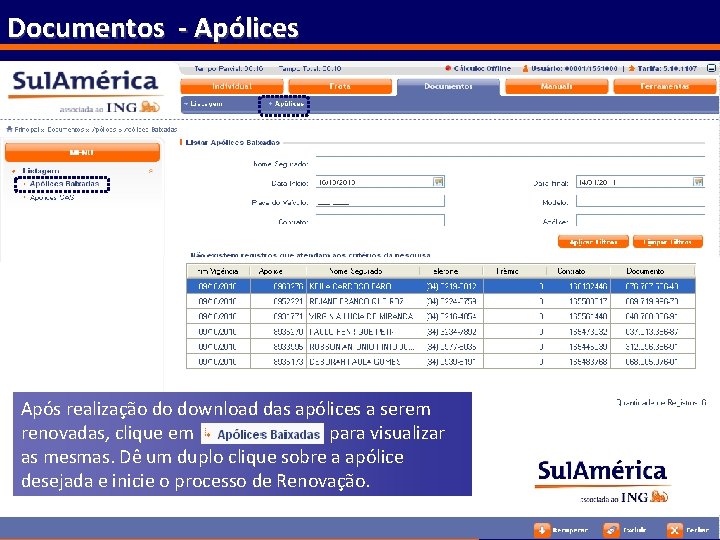
Task: Select the Rejane Franco policy row
Action: pyautogui.click(x=441, y=301)
